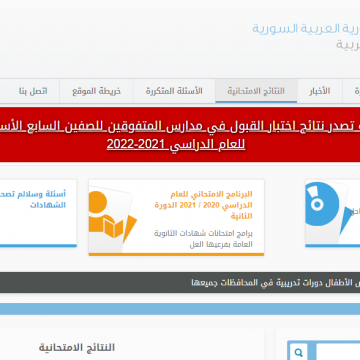Switch to الأسئلة المتكررة tab
The height and width of the screenshot is (360, 360).
click(x=174, y=91)
